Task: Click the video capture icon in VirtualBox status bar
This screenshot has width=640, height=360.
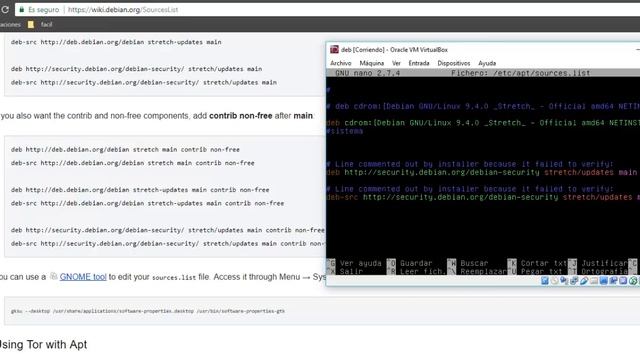Action: tap(613, 280)
